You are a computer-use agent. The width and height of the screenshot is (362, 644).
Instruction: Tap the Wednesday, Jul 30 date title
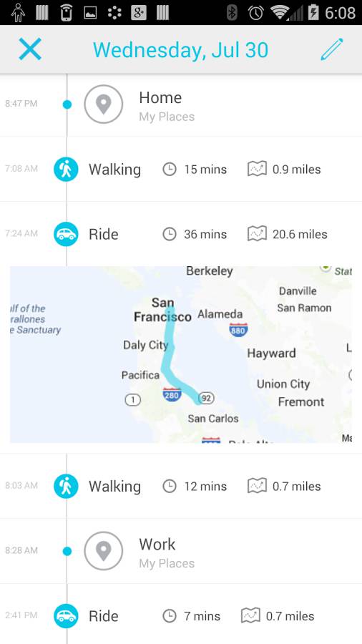[180, 50]
